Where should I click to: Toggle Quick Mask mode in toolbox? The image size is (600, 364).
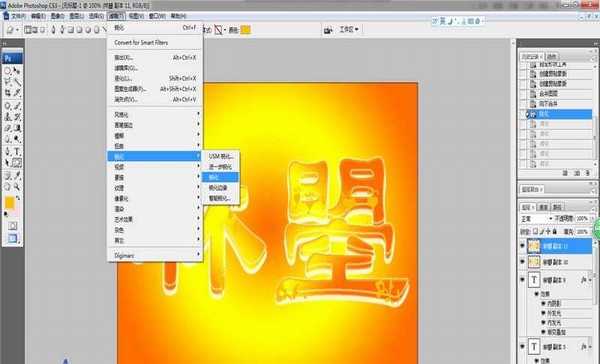pos(12,226)
